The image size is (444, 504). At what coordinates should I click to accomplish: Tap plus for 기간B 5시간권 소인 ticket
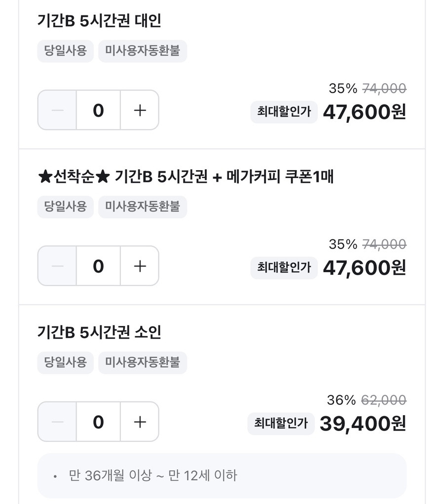[x=140, y=422]
